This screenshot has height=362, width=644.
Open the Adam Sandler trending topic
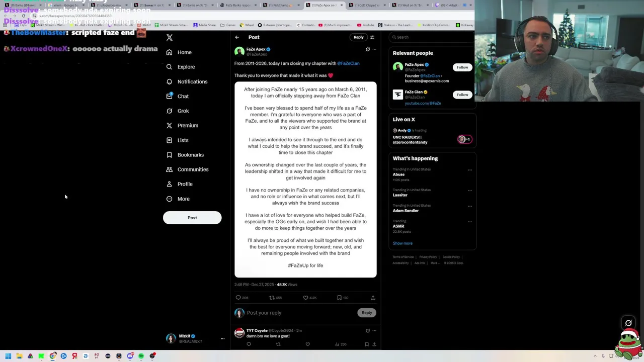pos(406,211)
